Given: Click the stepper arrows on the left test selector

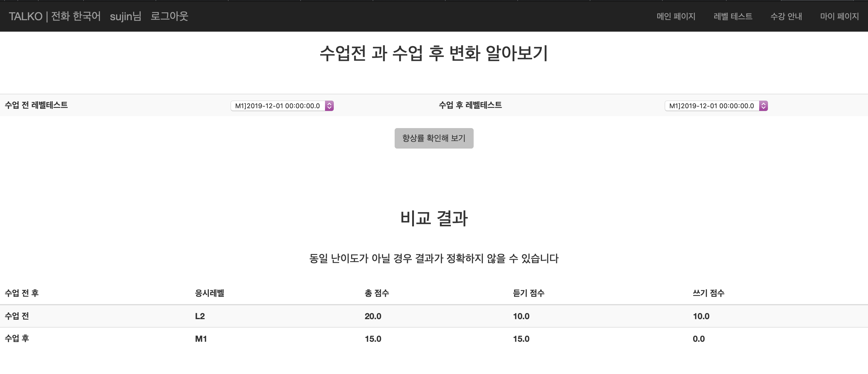Looking at the screenshot, I should click(x=329, y=105).
